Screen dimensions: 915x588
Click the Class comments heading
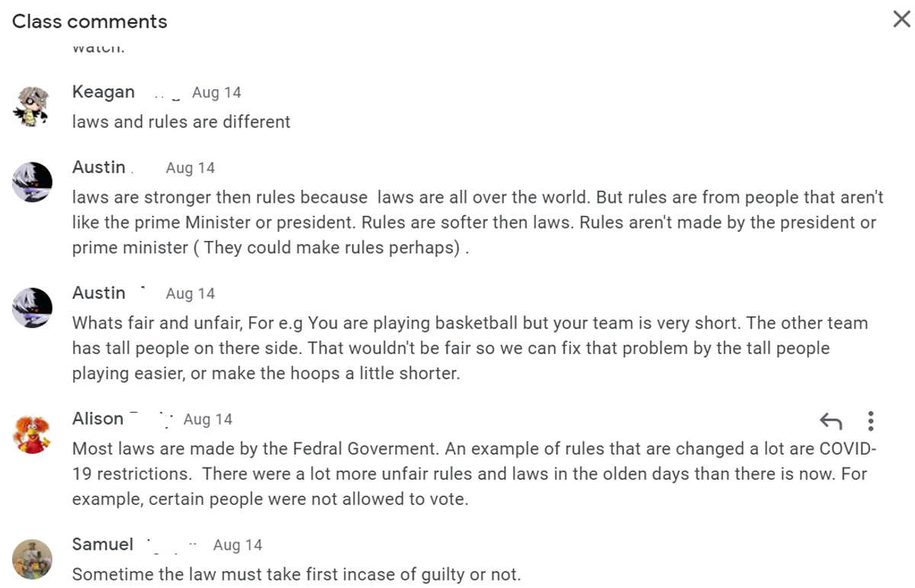pos(90,21)
